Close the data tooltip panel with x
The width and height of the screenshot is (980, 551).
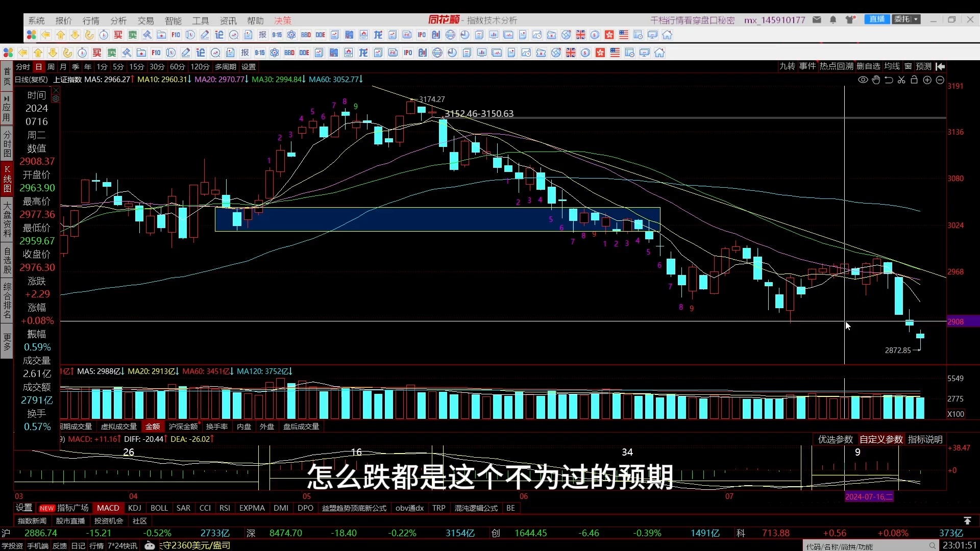pyautogui.click(x=56, y=91)
